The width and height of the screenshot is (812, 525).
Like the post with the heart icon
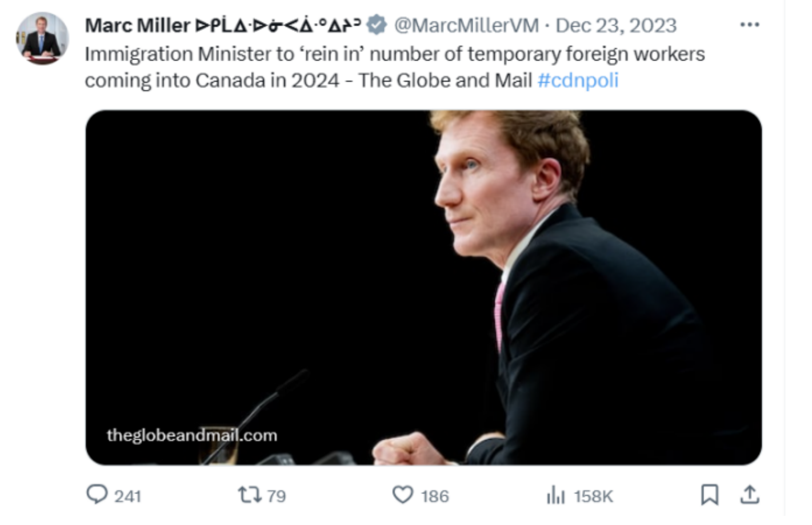403,494
